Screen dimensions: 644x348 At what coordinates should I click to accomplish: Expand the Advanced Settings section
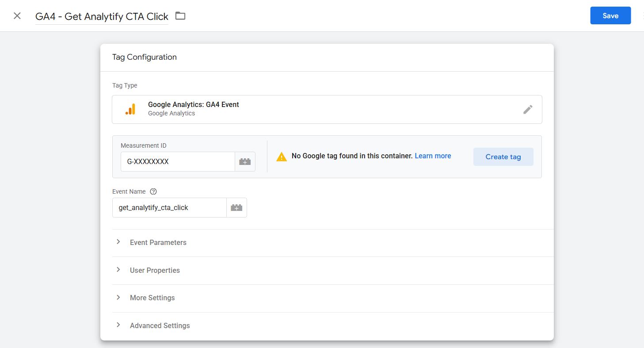(x=160, y=325)
